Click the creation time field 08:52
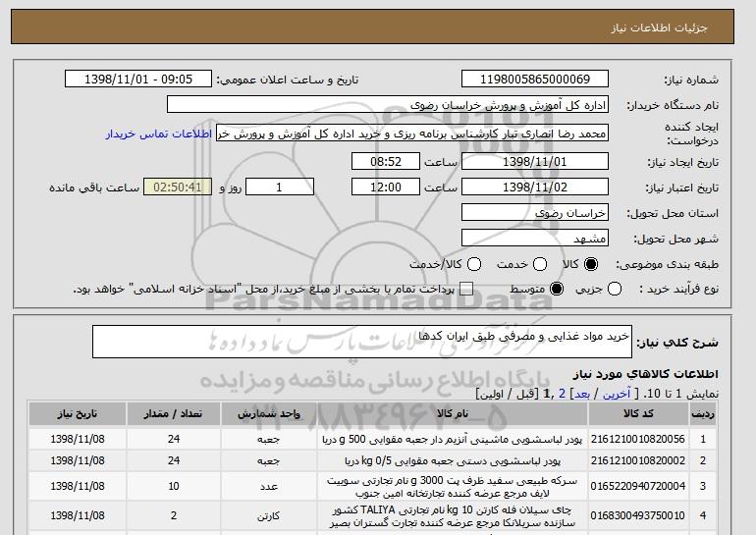The width and height of the screenshot is (756, 535). 386,161
